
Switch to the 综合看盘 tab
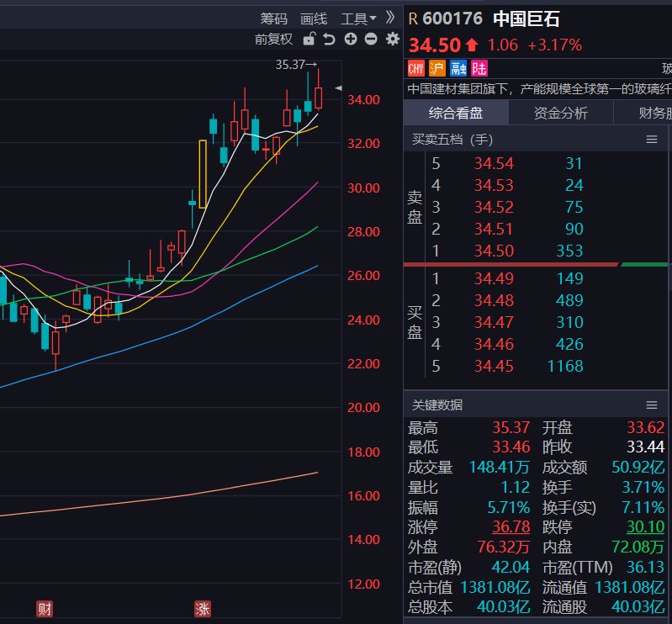456,113
